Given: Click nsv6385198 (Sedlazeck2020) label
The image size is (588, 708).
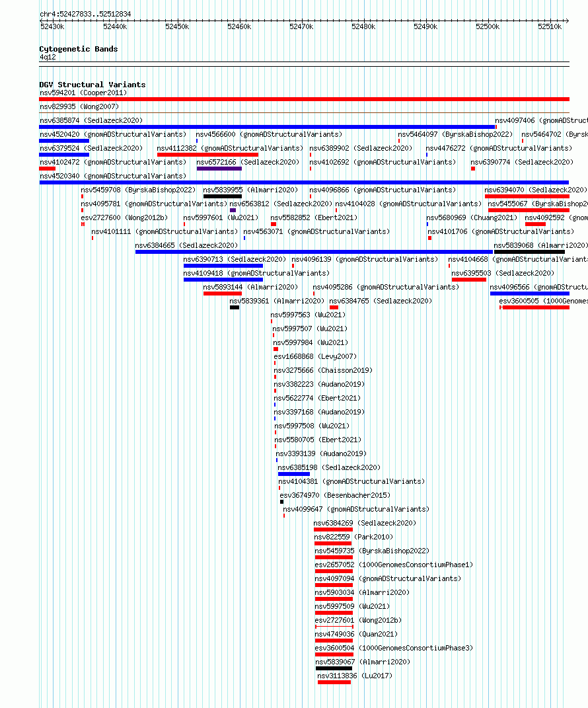Looking at the screenshot, I should [330, 467].
